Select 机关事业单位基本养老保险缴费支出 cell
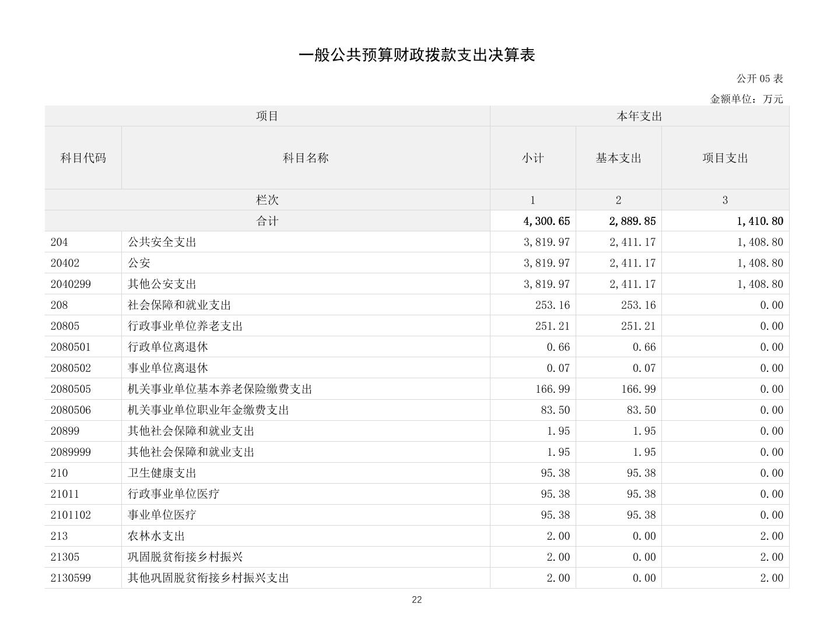 pos(306,389)
